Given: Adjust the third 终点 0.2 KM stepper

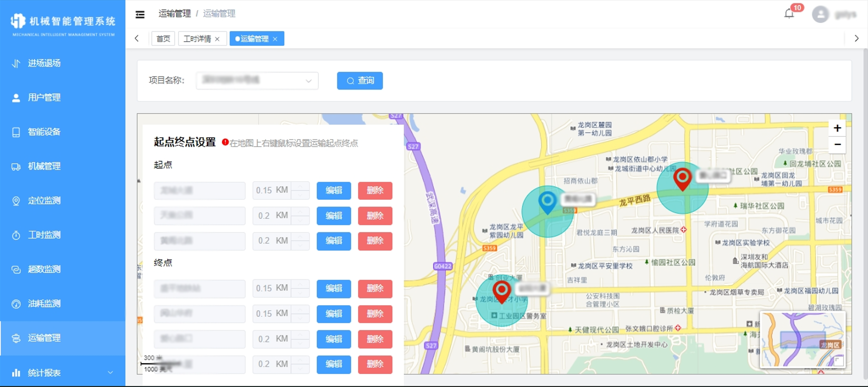Looking at the screenshot, I should click(x=300, y=339).
